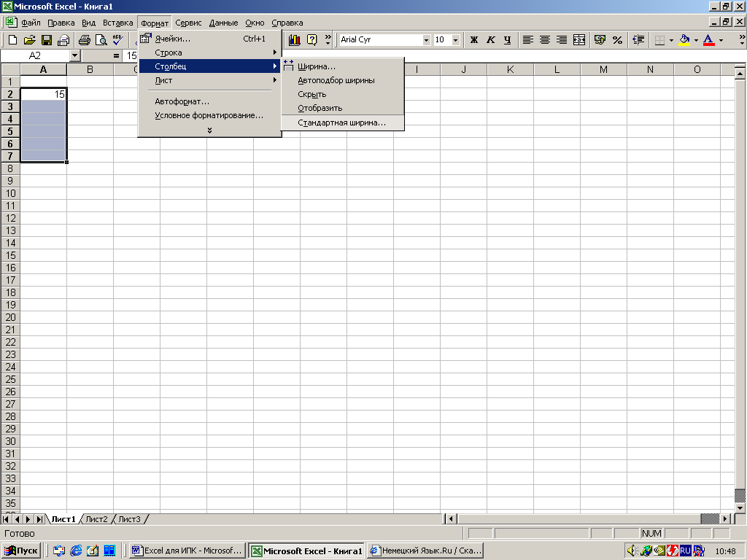Image resolution: width=747 pixels, height=560 pixels.
Task: Go to the last sheet tab arrow
Action: (x=39, y=519)
